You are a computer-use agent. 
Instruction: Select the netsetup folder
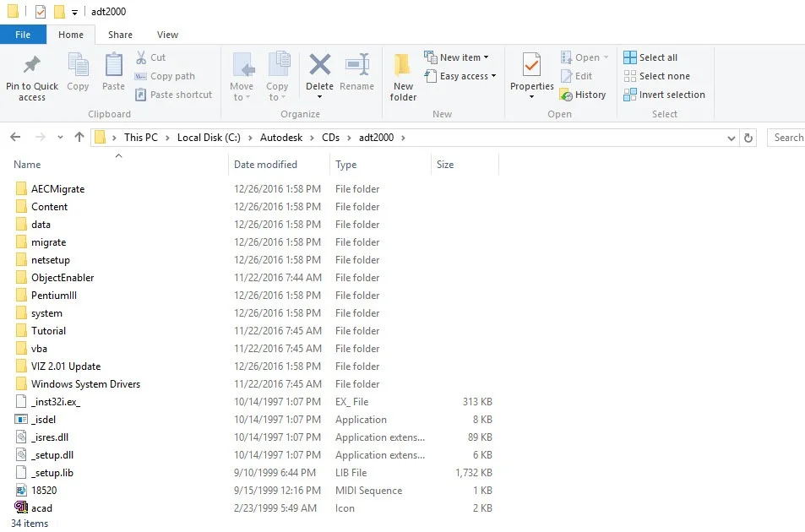pos(51,260)
